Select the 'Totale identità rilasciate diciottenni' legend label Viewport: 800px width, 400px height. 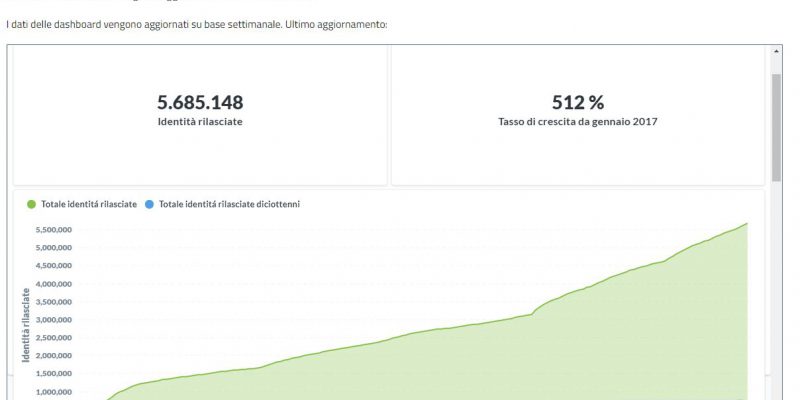pos(229,204)
